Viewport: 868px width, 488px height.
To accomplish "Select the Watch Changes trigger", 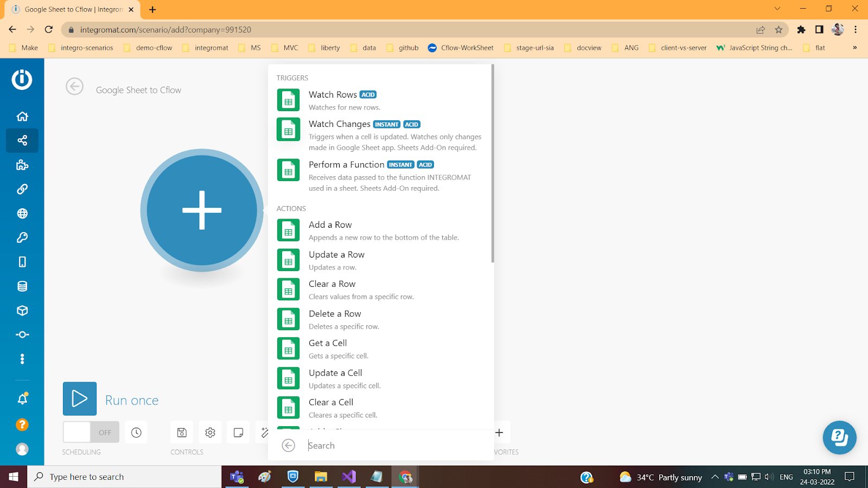I will [x=380, y=135].
